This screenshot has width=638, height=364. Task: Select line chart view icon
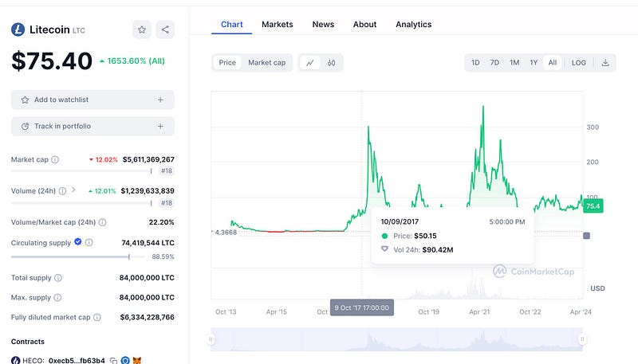(310, 63)
